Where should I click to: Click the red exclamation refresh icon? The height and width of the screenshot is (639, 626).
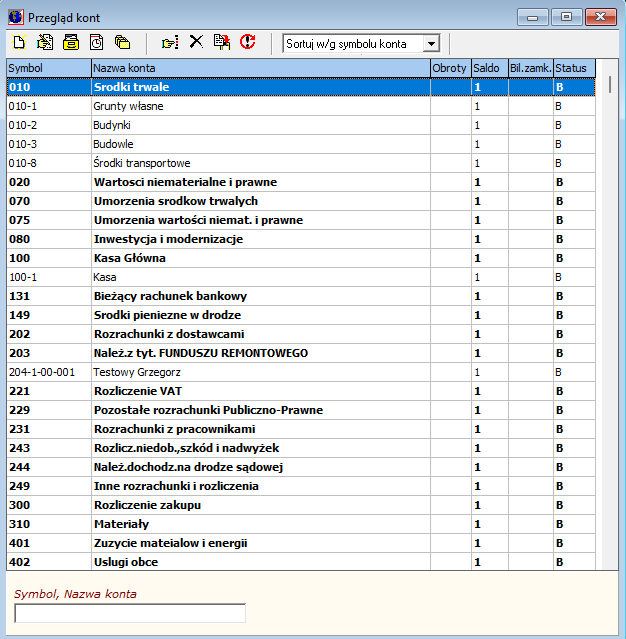pos(247,42)
